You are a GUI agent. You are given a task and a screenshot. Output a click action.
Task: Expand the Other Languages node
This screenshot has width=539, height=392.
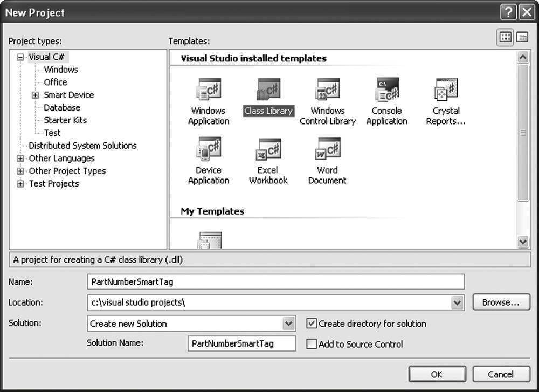click(x=20, y=159)
